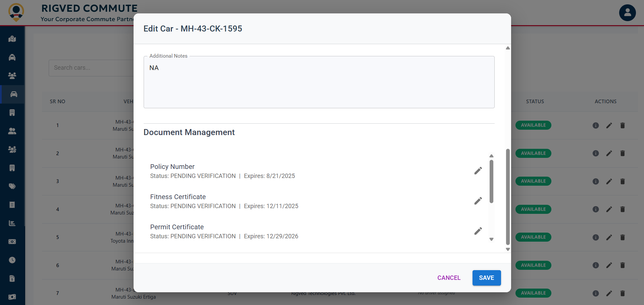644x305 pixels.
Task: Open the trips map section in the sidebar
Action: [x=12, y=39]
